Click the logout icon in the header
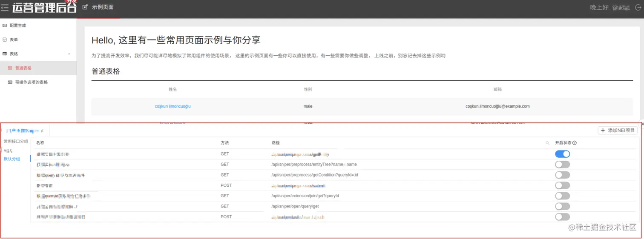Image resolution: width=644 pixels, height=239 pixels. tap(638, 7)
